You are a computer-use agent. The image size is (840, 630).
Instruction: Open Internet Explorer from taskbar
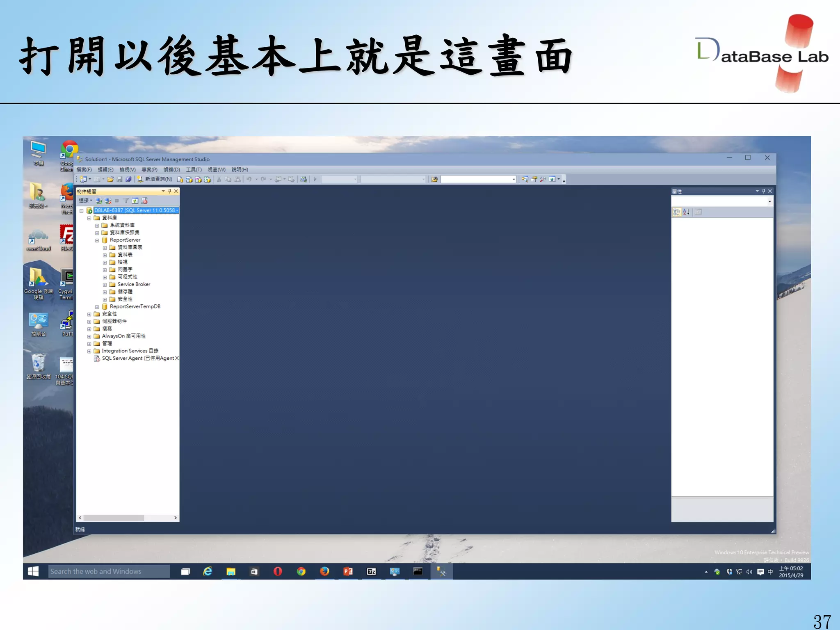[208, 571]
